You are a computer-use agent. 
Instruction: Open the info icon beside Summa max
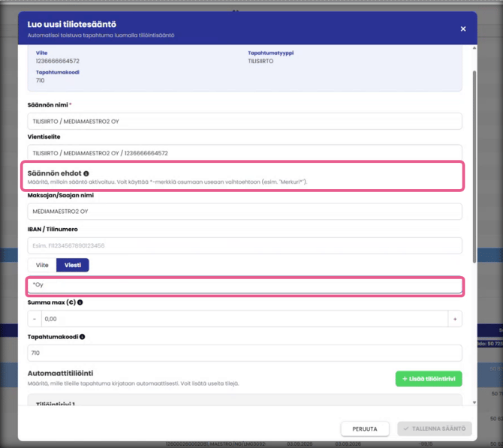point(80,302)
